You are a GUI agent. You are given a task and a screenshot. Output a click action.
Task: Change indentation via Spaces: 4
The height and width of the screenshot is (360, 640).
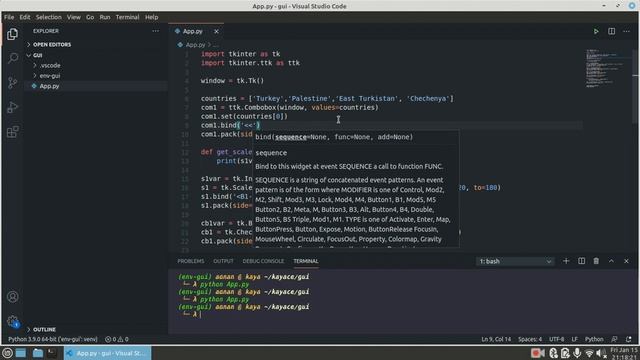530,339
